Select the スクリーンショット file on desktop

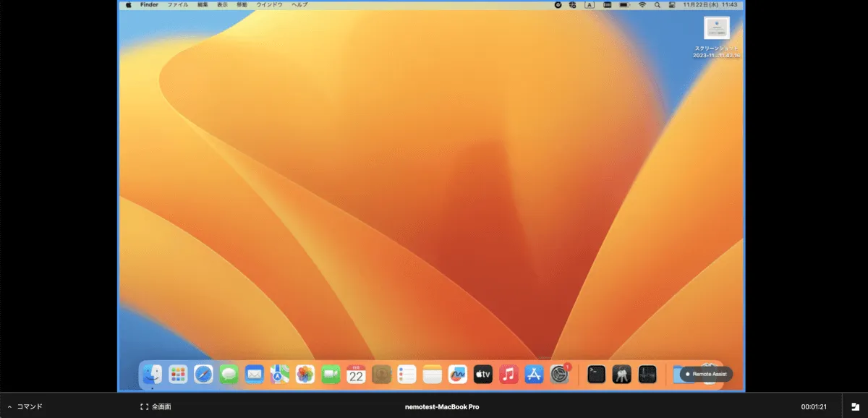click(x=716, y=28)
